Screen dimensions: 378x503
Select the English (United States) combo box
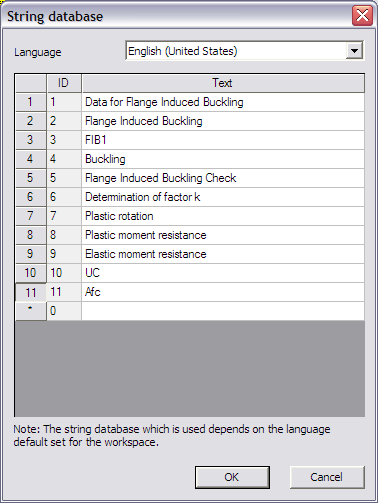point(245,51)
